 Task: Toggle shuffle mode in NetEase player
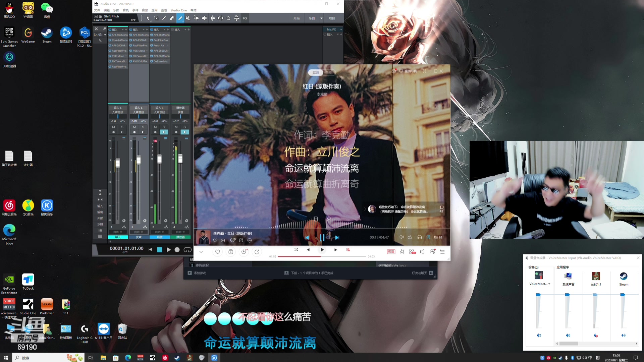pos(296,250)
